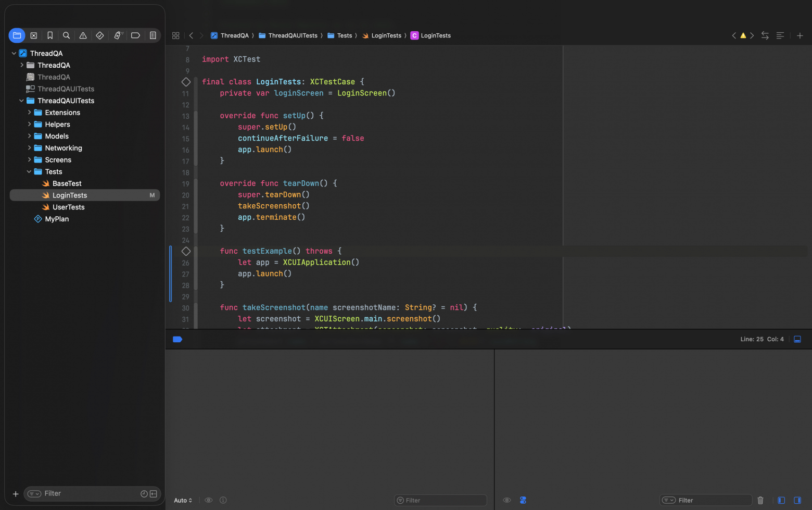Screen dimensions: 812x510
Task: Click the console Filter field
Action: coord(706,500)
